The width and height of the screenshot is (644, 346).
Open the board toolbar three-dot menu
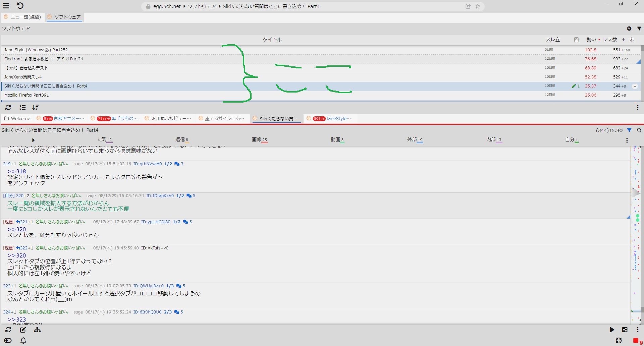tap(638, 107)
